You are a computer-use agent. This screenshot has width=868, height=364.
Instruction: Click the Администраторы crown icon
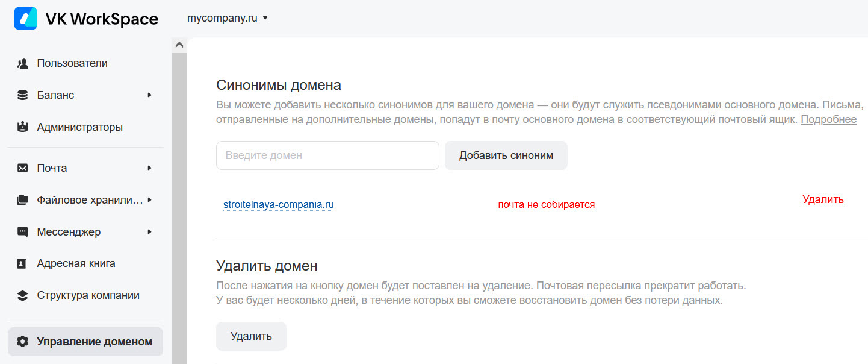click(23, 127)
